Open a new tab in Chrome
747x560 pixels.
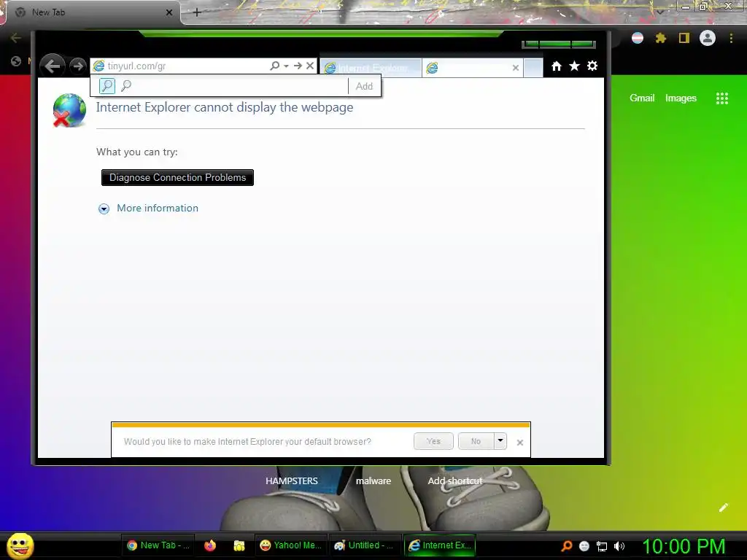pyautogui.click(x=197, y=12)
